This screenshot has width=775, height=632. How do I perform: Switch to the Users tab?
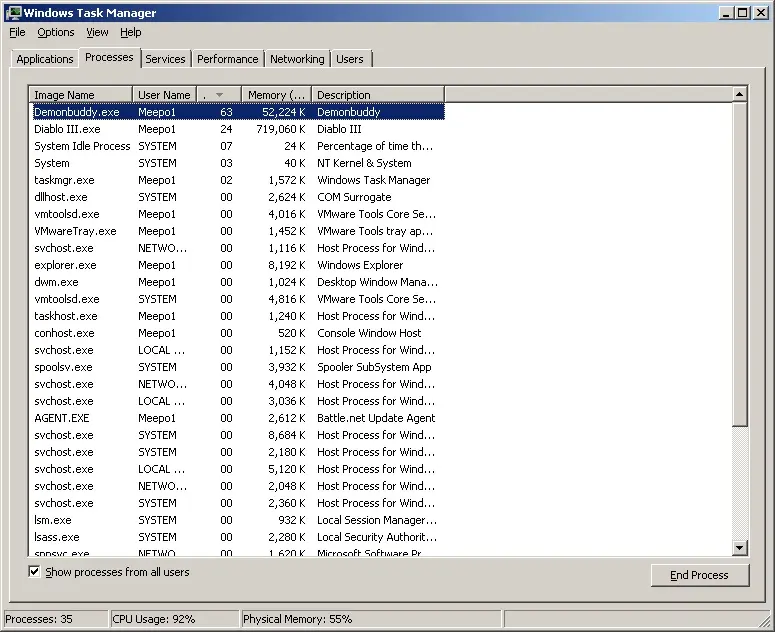350,59
